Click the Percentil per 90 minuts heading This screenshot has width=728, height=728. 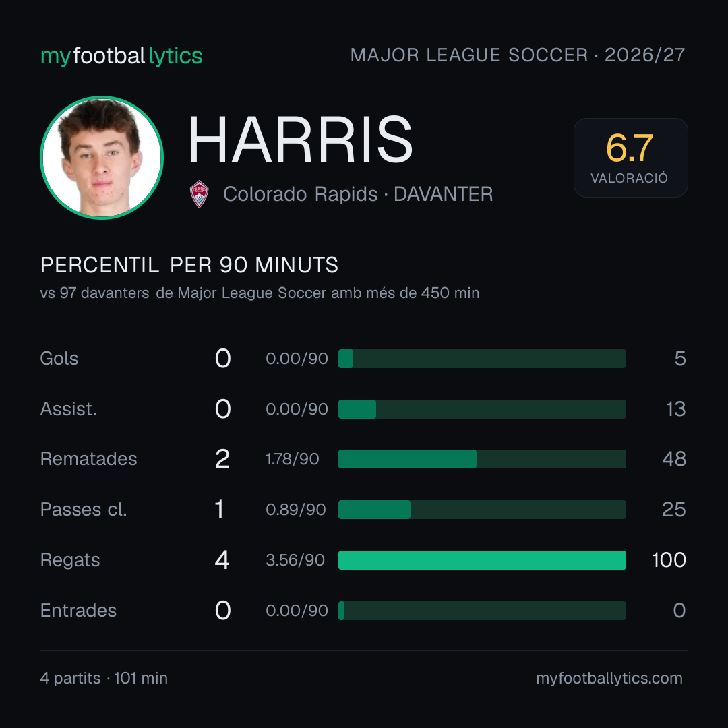[x=189, y=265]
